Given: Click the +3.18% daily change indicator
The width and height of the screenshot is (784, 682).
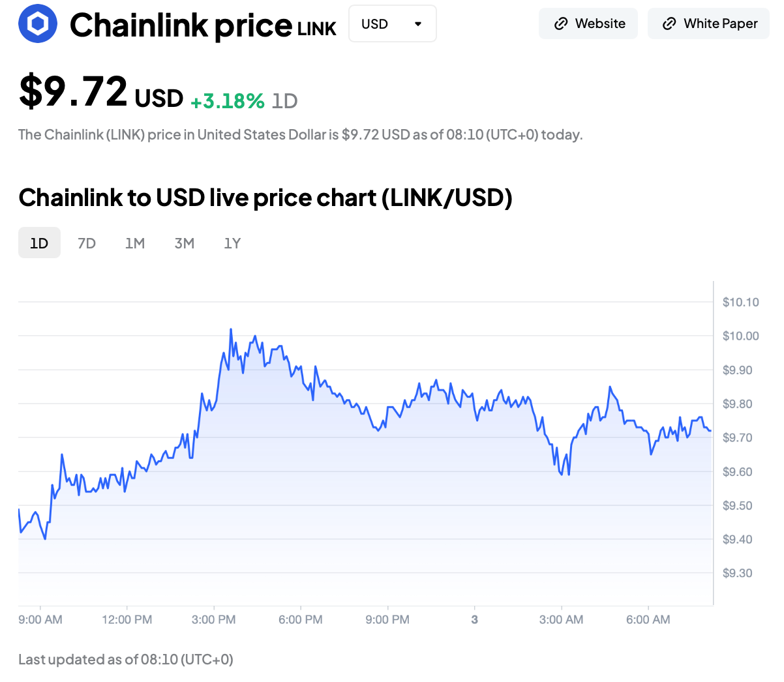Looking at the screenshot, I should click(x=228, y=101).
